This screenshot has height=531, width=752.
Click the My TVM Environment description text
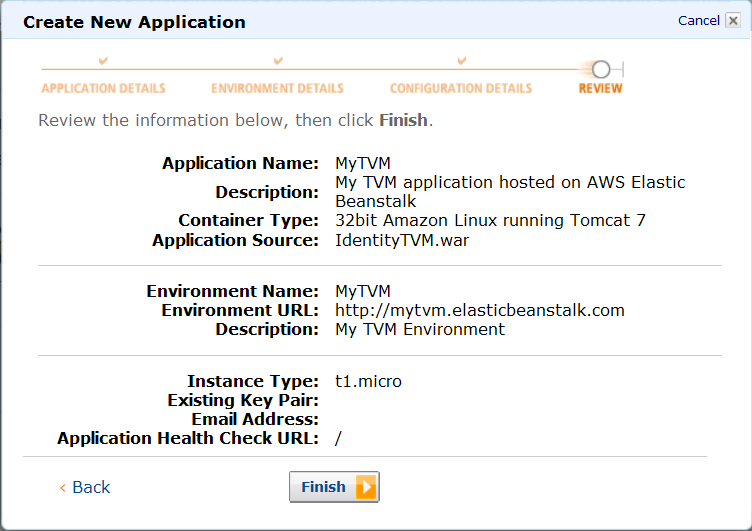(420, 330)
